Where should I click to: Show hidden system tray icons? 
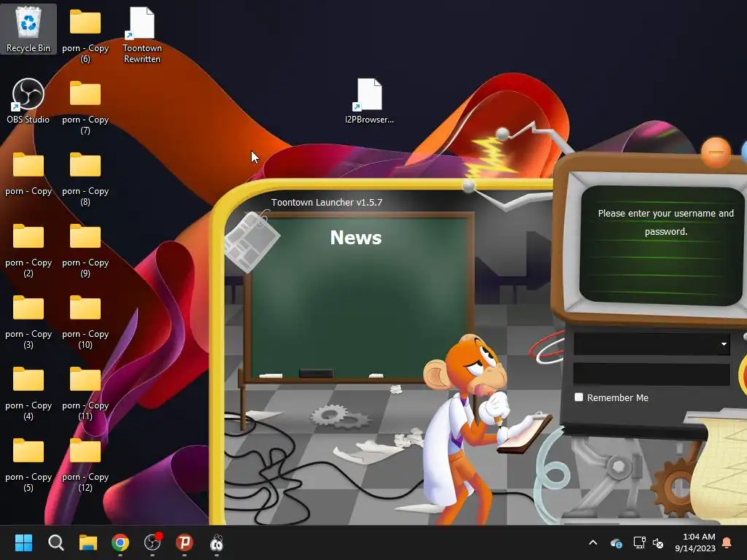pos(593,542)
